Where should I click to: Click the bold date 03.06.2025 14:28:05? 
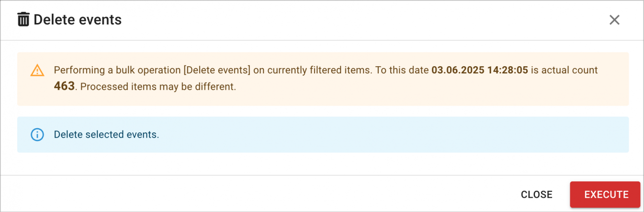(x=480, y=70)
